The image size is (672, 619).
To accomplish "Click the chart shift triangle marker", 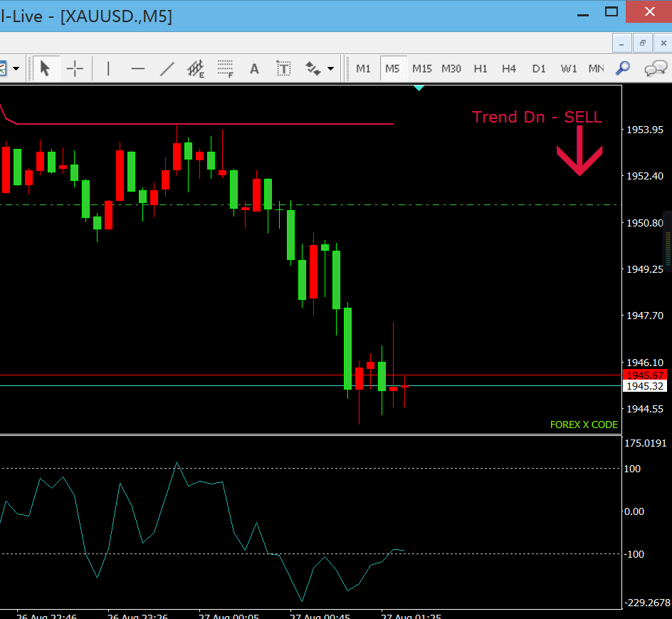I will (419, 88).
